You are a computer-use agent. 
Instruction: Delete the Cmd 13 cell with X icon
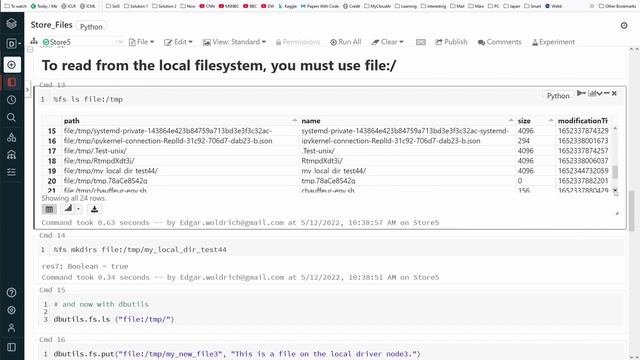click(614, 93)
